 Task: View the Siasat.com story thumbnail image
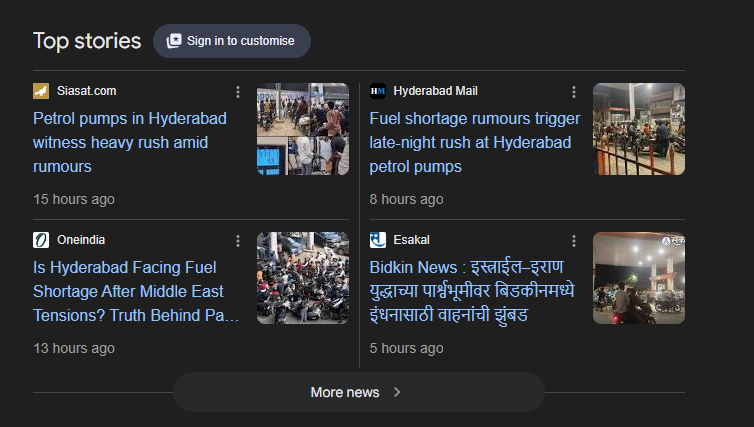click(x=303, y=129)
